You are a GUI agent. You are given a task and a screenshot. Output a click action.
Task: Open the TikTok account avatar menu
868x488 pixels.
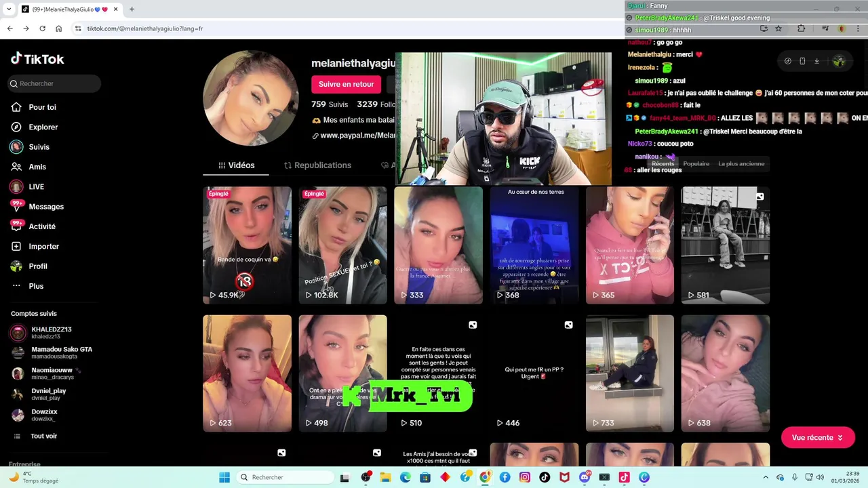[839, 61]
